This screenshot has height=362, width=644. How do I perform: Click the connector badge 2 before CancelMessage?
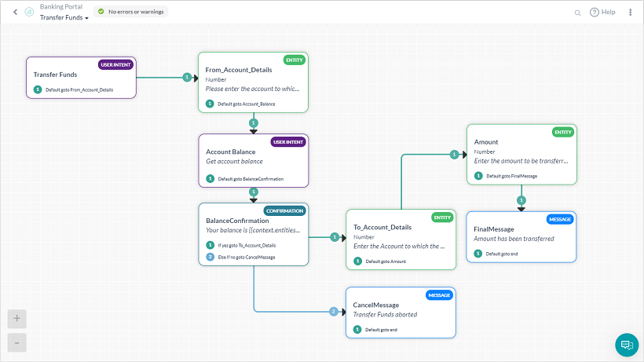tap(334, 312)
